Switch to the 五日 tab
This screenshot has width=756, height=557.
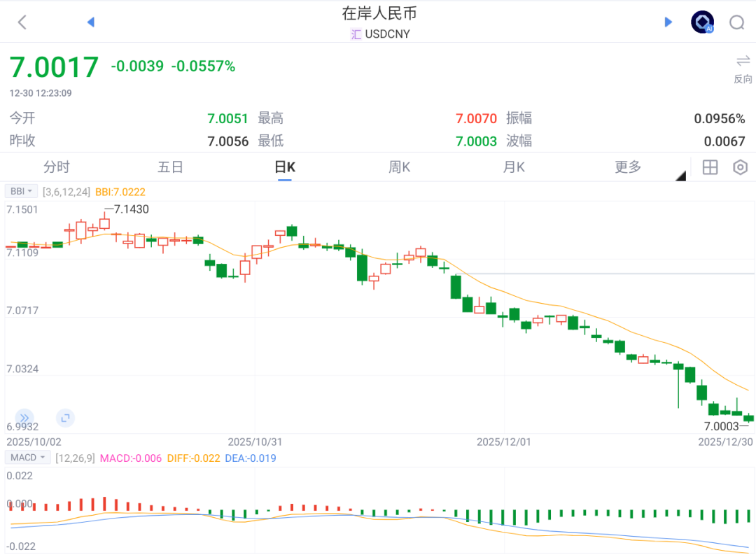coord(170,167)
